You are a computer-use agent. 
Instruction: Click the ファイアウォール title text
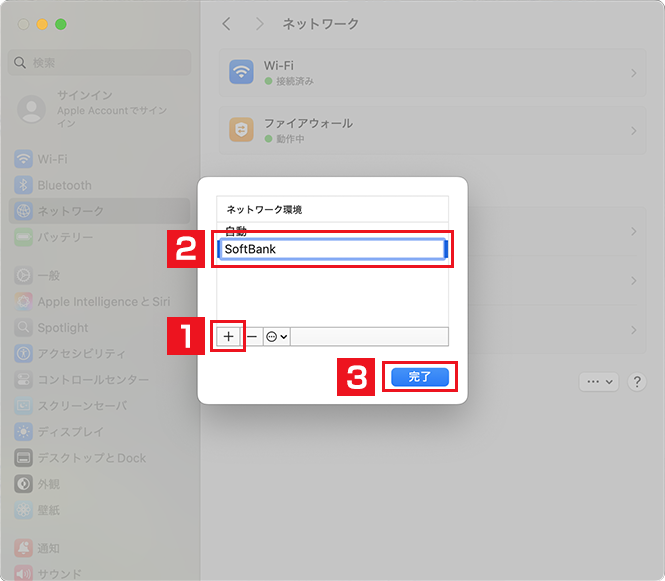(x=308, y=123)
